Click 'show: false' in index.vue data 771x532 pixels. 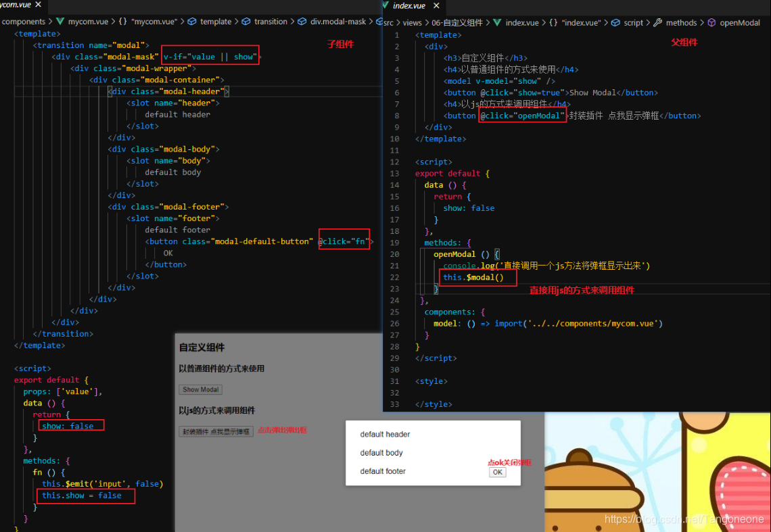point(469,208)
